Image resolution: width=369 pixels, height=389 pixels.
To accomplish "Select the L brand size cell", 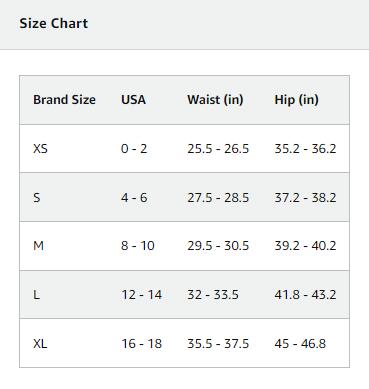I will (36, 295).
